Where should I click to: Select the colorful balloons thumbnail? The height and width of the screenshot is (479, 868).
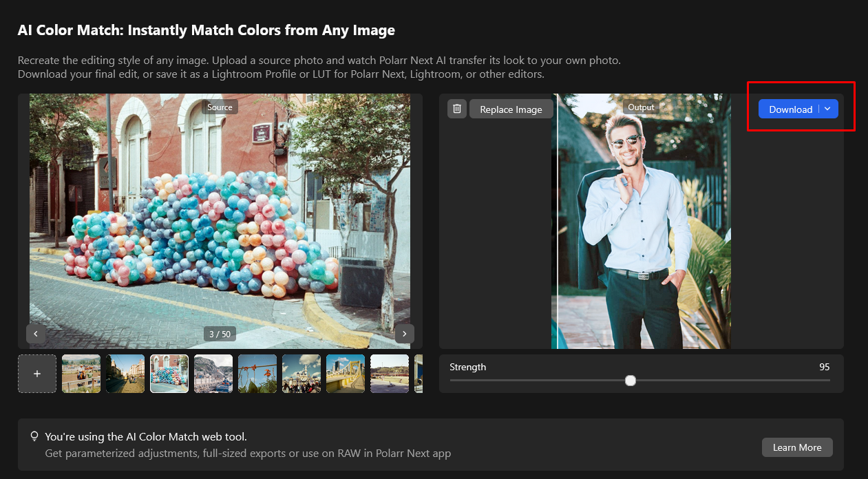[x=169, y=374]
